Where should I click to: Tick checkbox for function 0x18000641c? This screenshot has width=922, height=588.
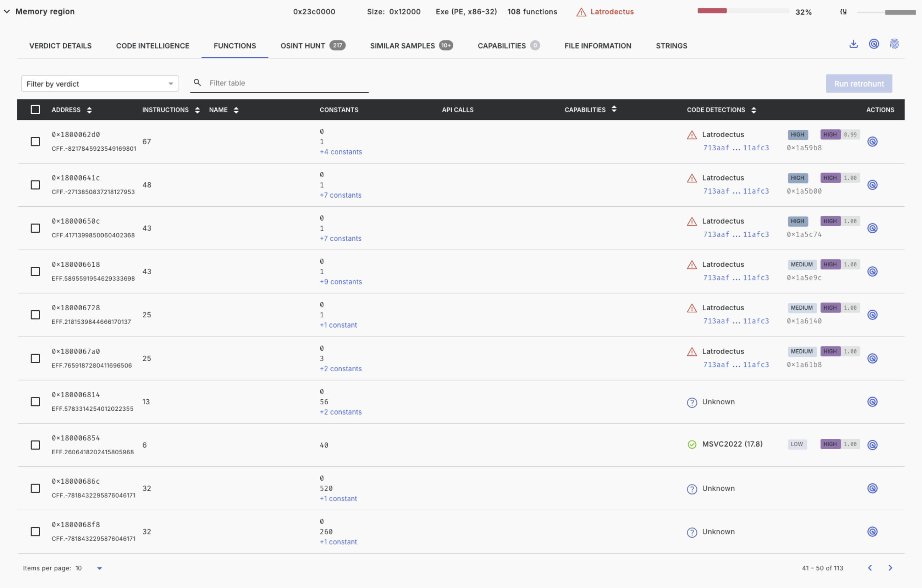click(x=35, y=185)
